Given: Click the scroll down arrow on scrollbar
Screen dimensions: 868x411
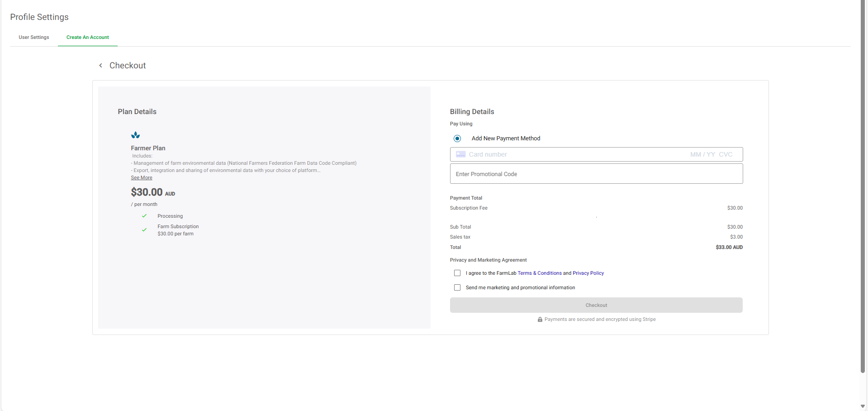Looking at the screenshot, I should 863,406.
